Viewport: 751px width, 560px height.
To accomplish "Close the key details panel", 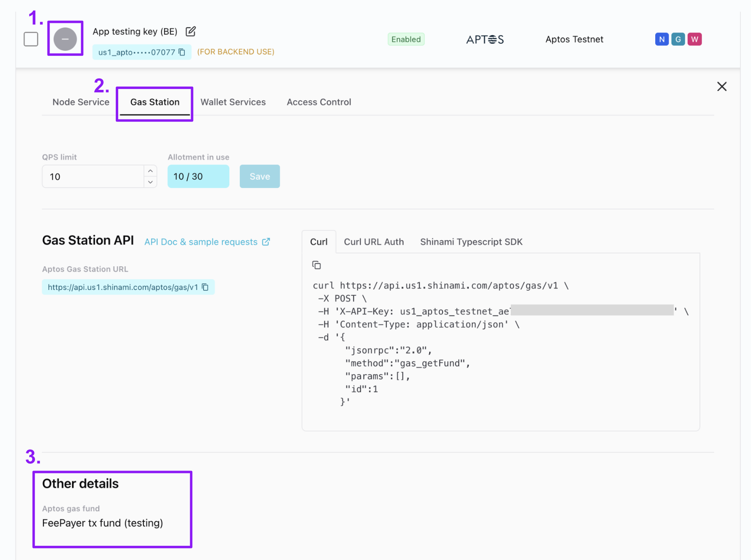I will pyautogui.click(x=722, y=87).
